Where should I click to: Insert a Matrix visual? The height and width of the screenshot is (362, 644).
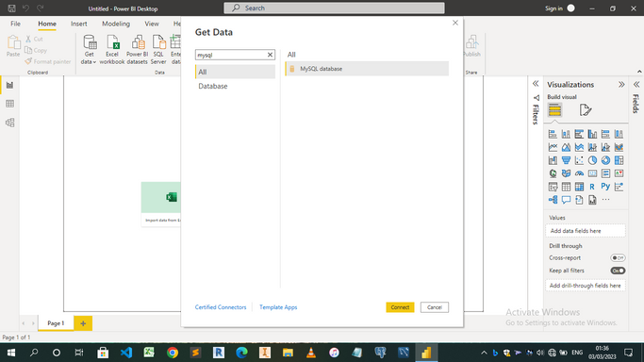pos(579,187)
